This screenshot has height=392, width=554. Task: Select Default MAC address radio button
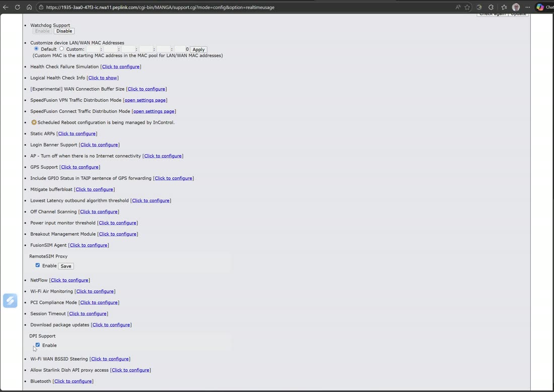click(36, 49)
